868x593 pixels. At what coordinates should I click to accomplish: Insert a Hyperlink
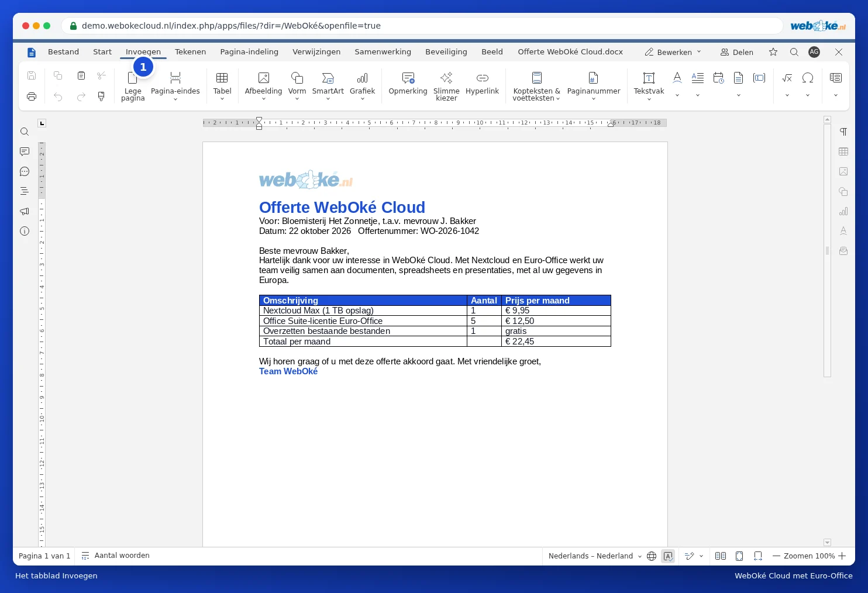tap(483, 84)
